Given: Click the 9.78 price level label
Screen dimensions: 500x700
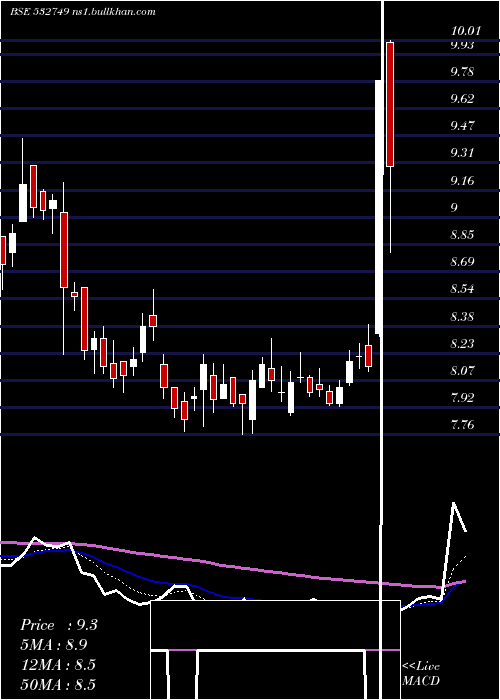Looking at the screenshot, I should pyautogui.click(x=462, y=71).
